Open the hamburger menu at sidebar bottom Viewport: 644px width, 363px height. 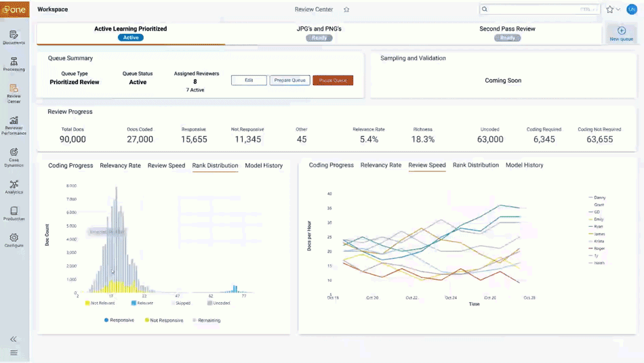click(x=14, y=353)
